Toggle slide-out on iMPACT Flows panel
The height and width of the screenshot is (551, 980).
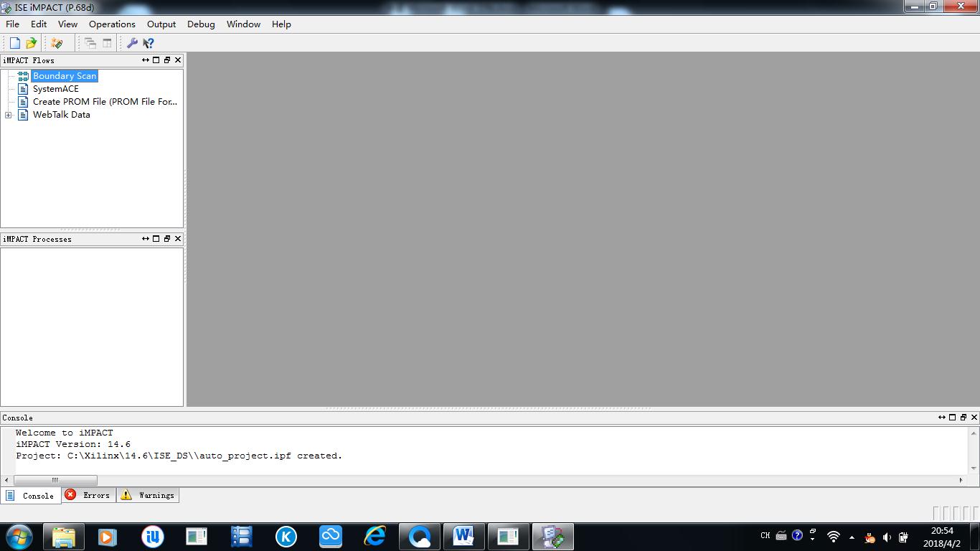(146, 60)
